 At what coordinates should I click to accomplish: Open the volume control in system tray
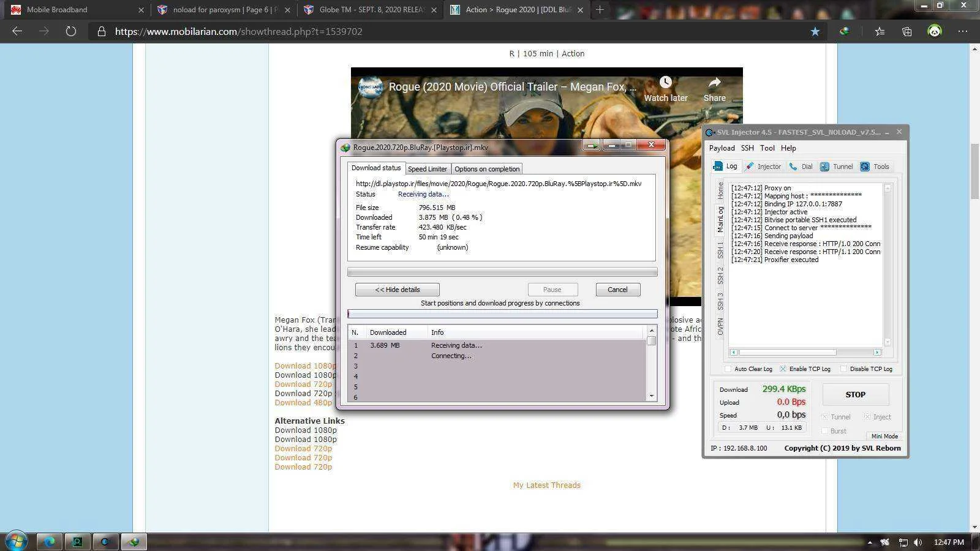click(x=918, y=542)
